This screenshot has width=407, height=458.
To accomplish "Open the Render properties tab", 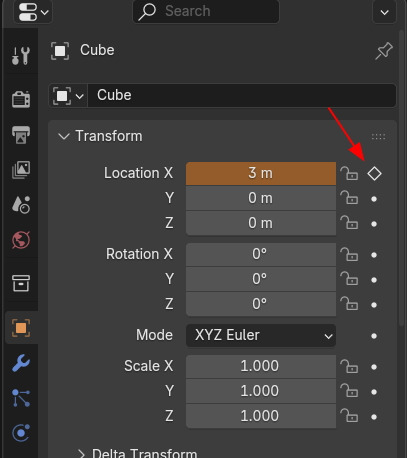I will pos(21,99).
